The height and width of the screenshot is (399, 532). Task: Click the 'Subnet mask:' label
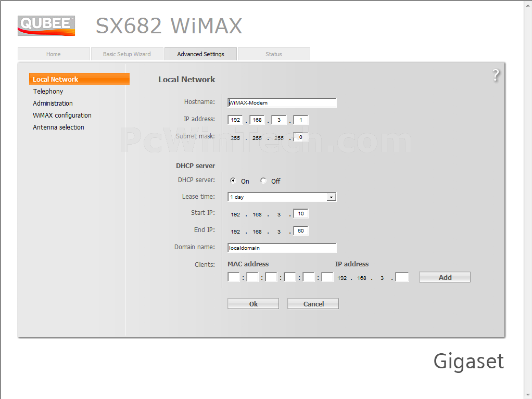coord(195,136)
